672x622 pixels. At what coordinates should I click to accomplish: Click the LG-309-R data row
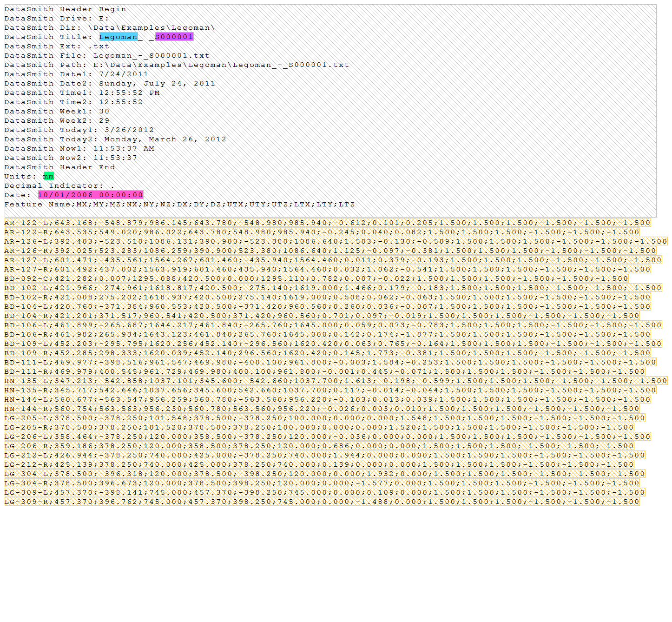(322, 502)
